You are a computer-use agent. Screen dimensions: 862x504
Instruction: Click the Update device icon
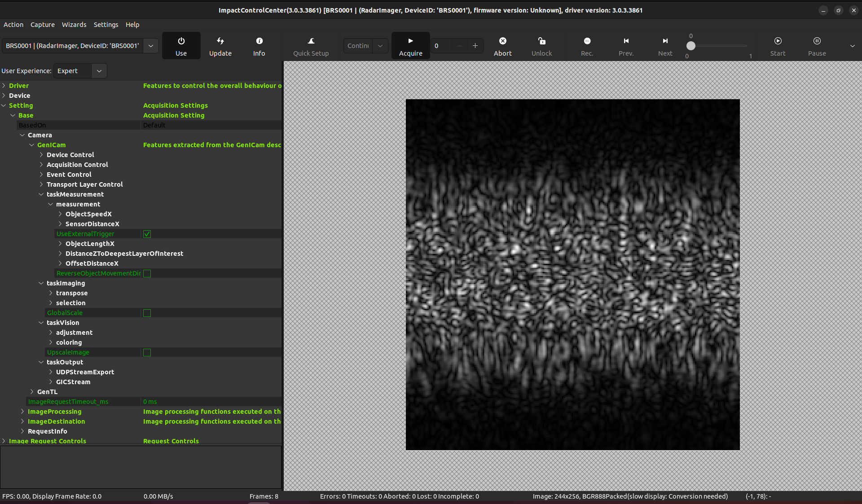point(220,41)
